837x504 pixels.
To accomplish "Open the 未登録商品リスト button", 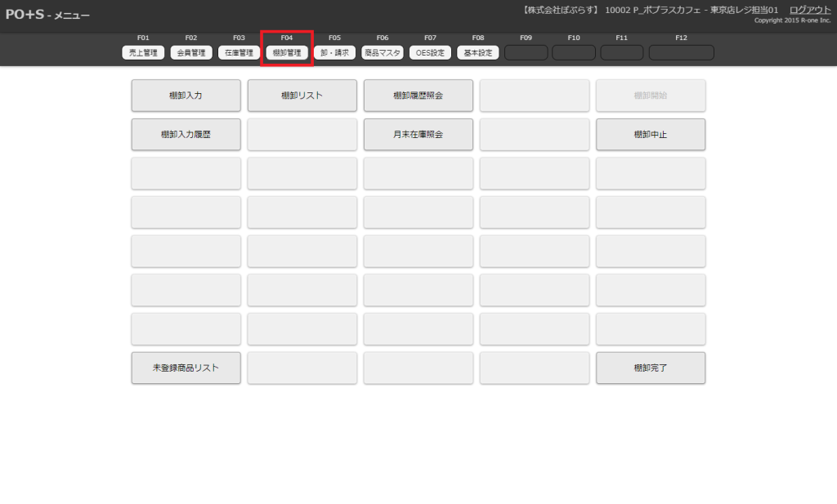I will [186, 368].
